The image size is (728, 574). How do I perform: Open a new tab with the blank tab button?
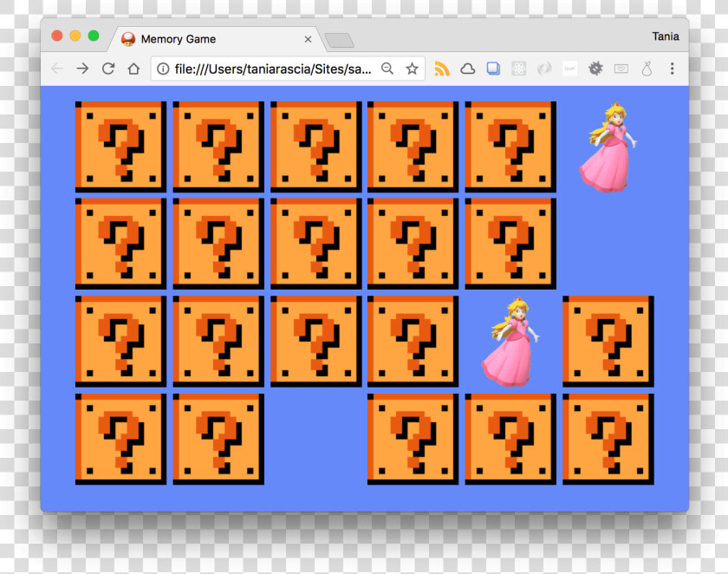coord(340,41)
